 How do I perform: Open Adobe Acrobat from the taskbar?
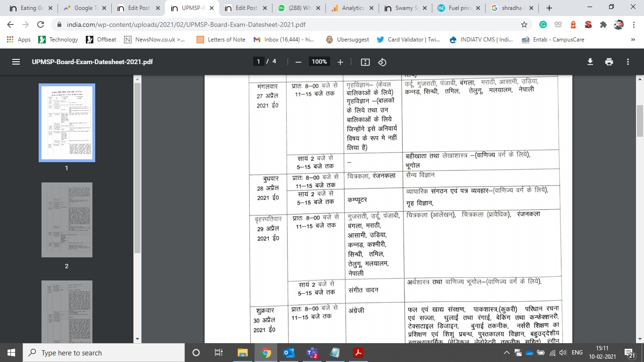357,353
